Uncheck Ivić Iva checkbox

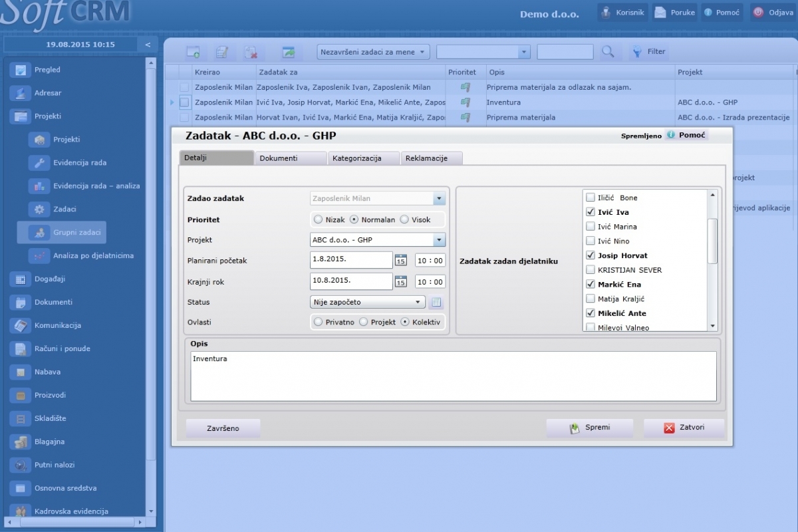point(591,212)
